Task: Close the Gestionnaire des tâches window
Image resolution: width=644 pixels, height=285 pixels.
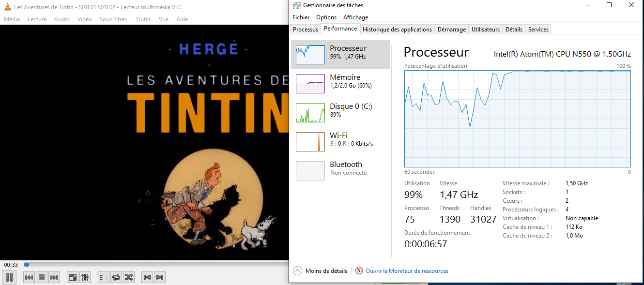Action: [631, 5]
